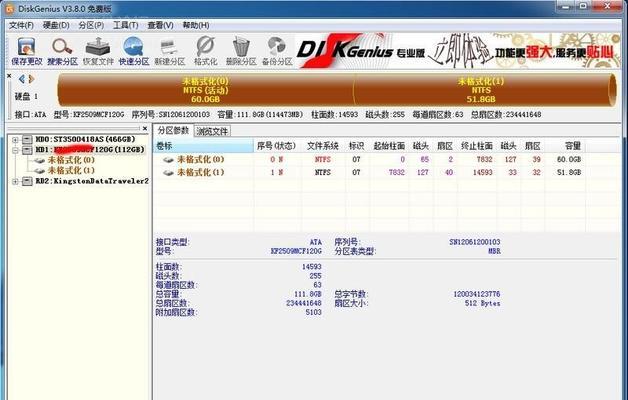Screen dimensions: 628x400
Task: Click the 起始柱面 column header
Action: coord(389,146)
